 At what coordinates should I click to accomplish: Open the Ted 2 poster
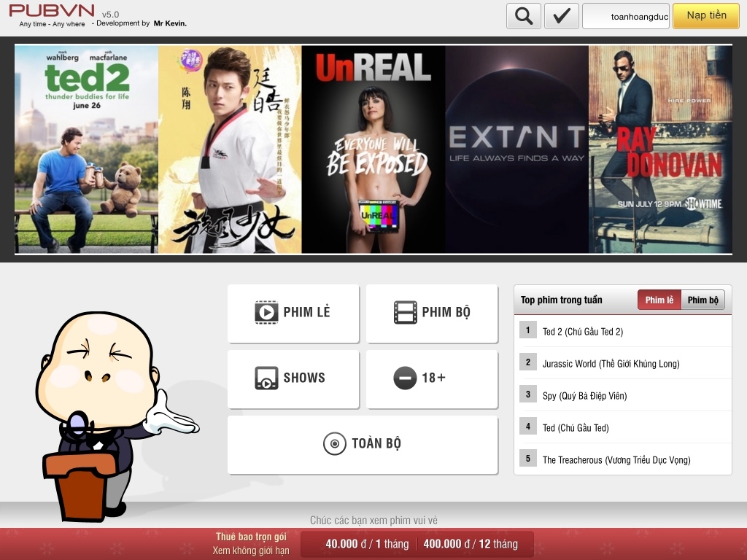click(x=87, y=149)
